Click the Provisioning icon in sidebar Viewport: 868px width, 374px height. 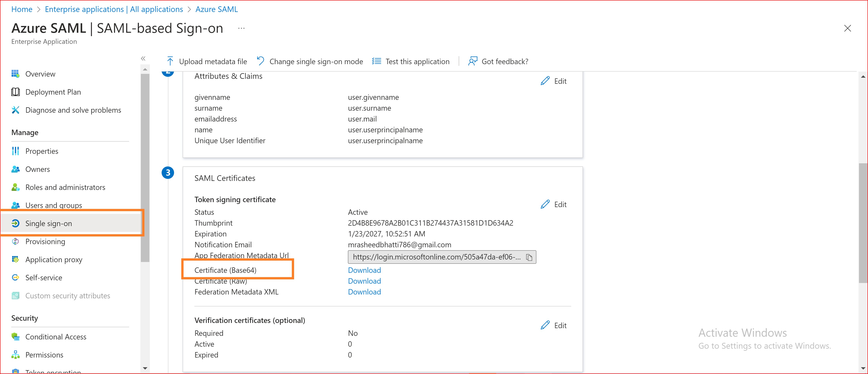coord(16,241)
